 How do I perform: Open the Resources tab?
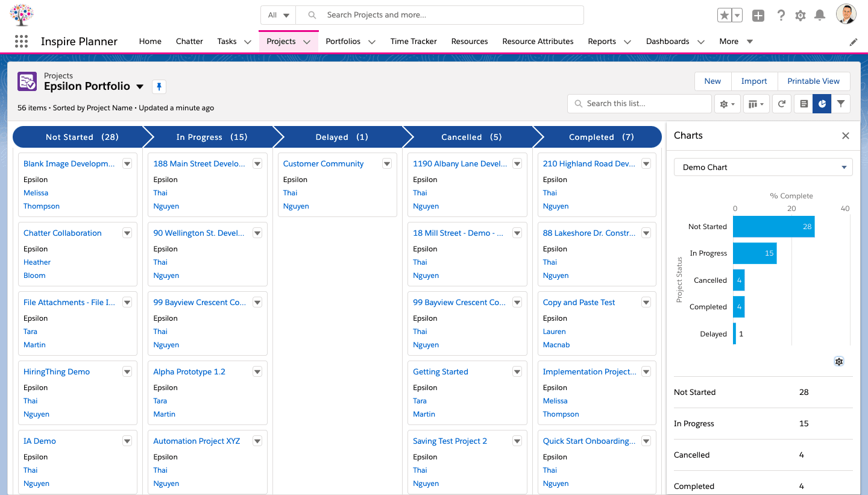tap(470, 42)
